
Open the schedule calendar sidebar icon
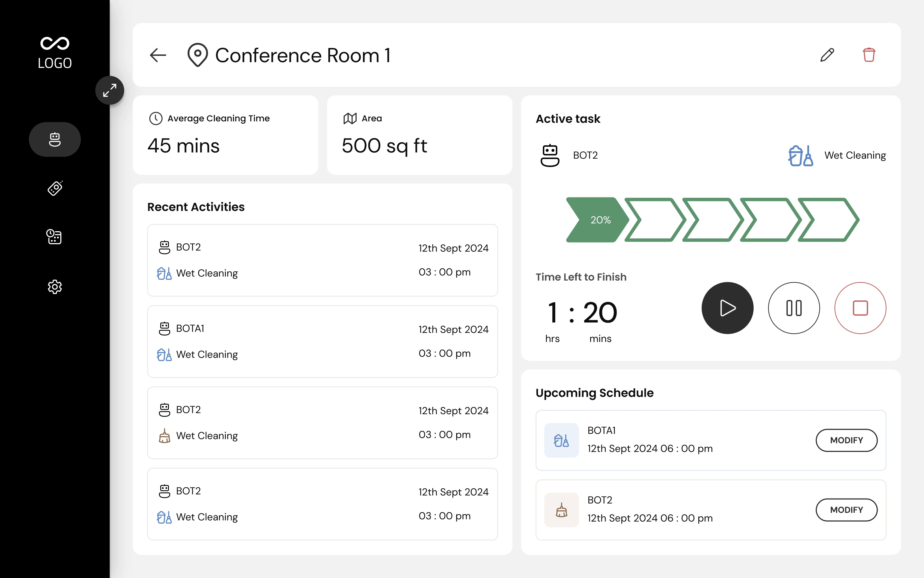click(x=54, y=237)
